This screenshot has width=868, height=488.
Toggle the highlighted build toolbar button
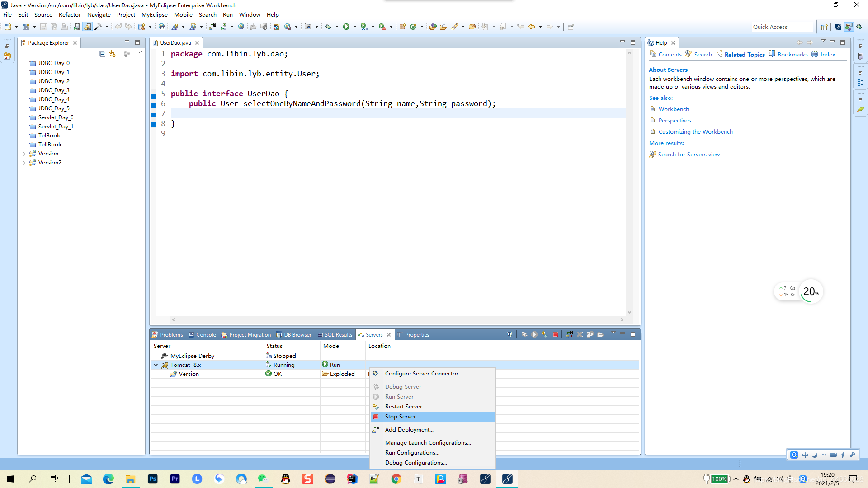pos(87,27)
